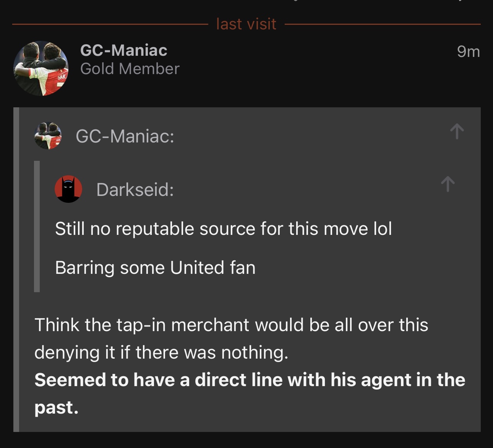Tap the word 'past.' in bold text
The width and height of the screenshot is (493, 448).
(x=56, y=408)
